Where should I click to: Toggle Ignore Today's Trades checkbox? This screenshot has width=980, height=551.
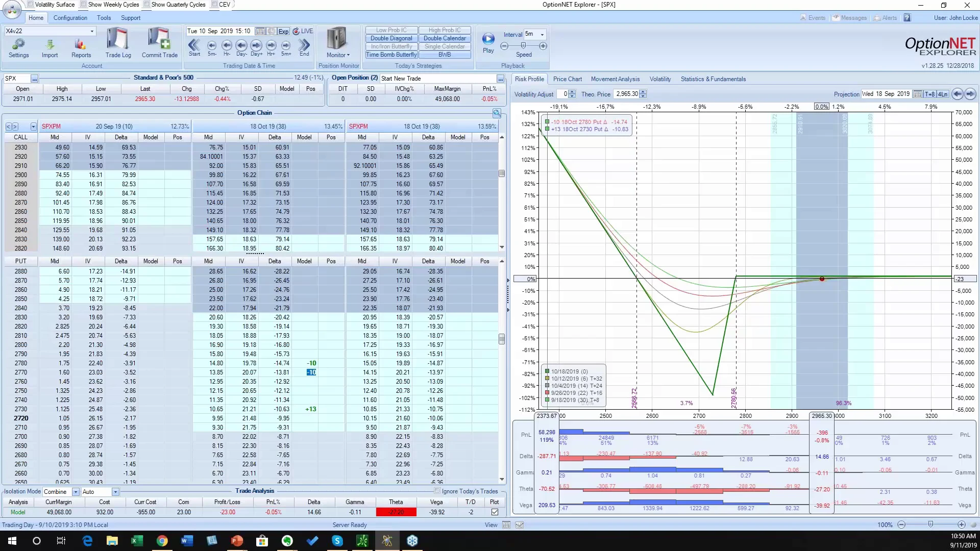click(x=437, y=491)
